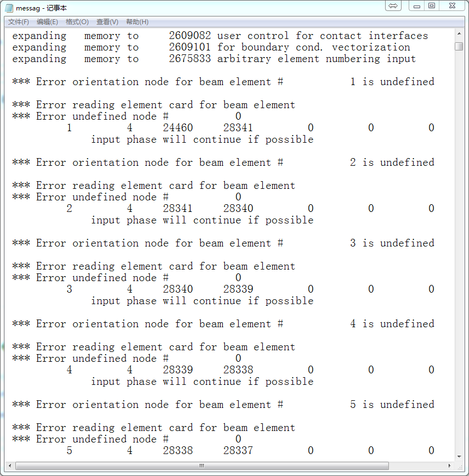Image resolution: width=469 pixels, height=476 pixels.
Task: Maximize the messag Notepad window
Action: pos(432,5)
